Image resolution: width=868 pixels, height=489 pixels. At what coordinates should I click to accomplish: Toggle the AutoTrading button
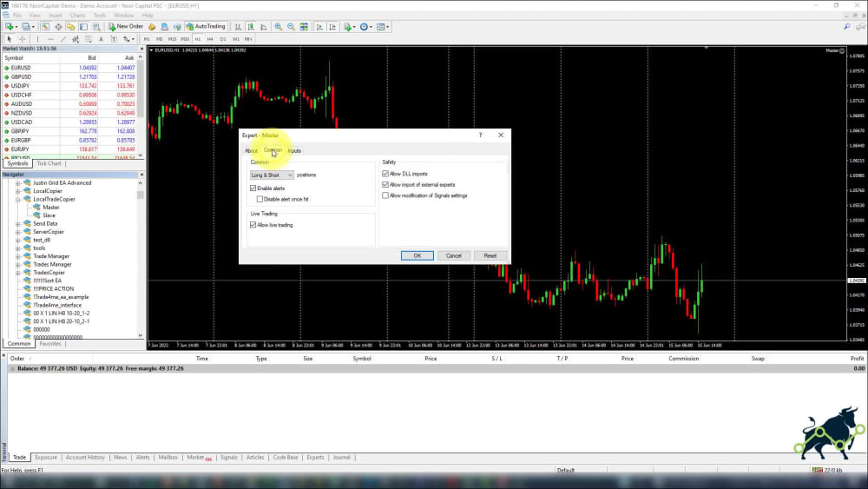coord(206,27)
